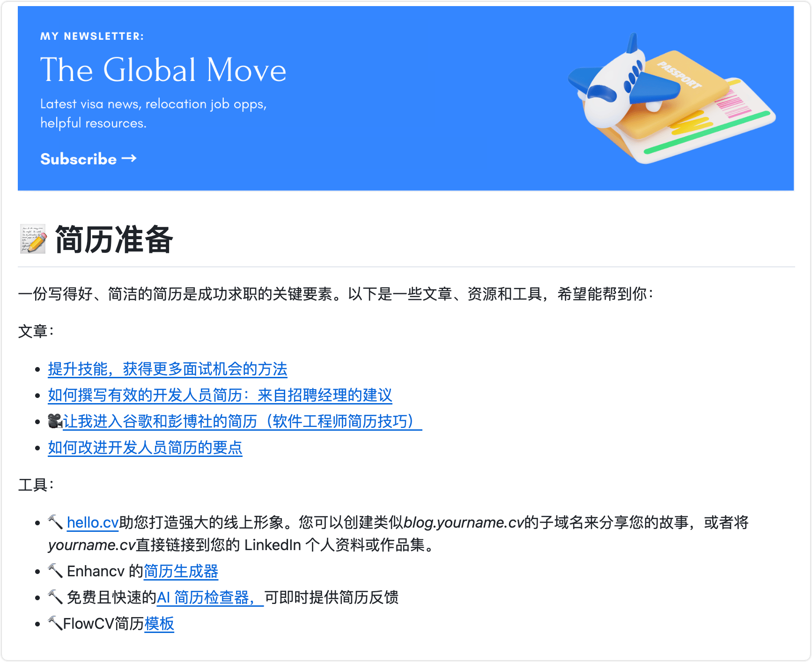
Task: Click the hammer icon next to FlowCV
Action: coord(55,624)
